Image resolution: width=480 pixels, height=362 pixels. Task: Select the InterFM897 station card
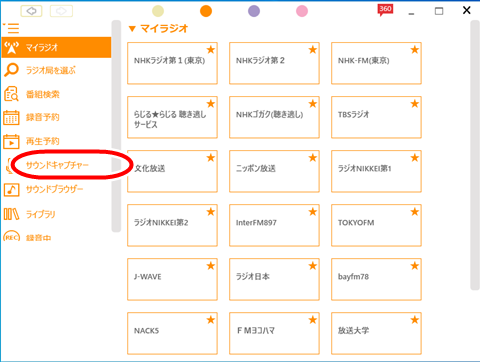[274, 225]
